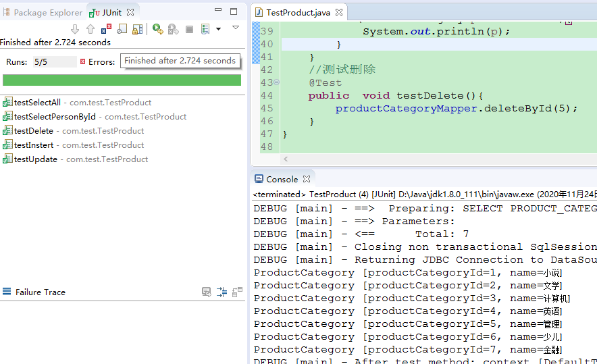Click the Runs 5/5 field
Screen dimensions: 597x364
click(55, 61)
